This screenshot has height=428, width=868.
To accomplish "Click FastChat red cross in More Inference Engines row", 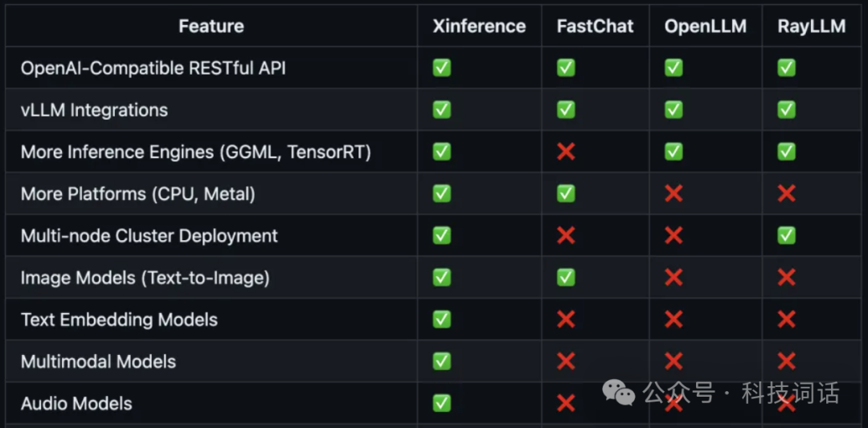I will point(566,151).
